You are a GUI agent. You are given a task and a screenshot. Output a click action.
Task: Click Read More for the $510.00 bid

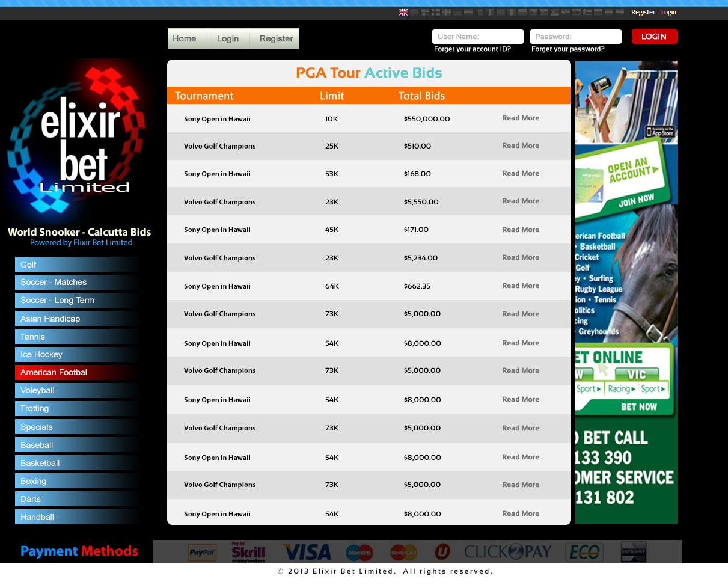pos(521,145)
